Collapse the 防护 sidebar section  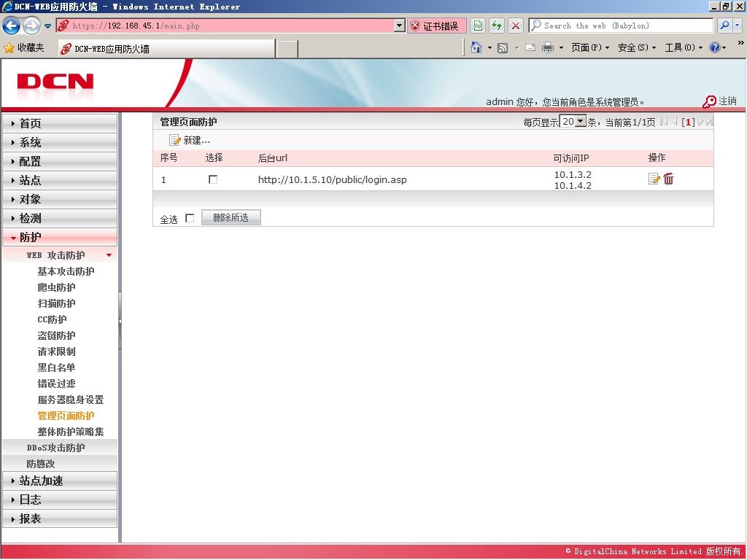[60, 237]
